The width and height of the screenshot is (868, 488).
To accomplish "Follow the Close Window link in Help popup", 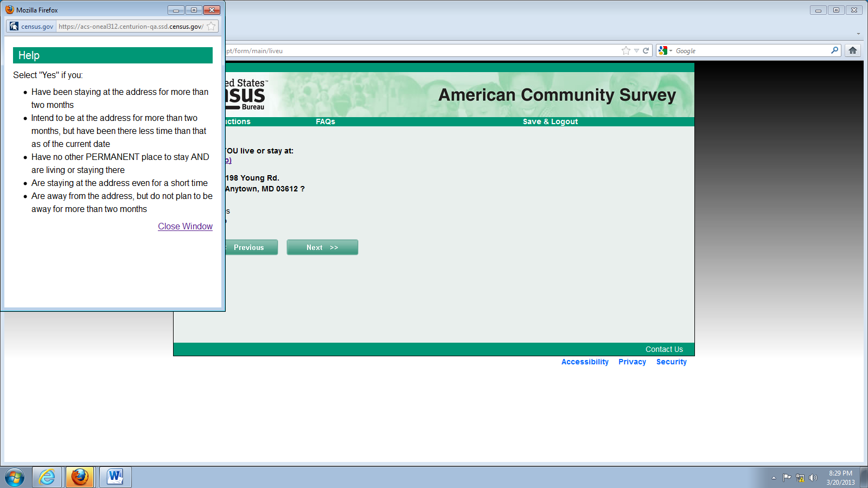I will 185,226.
